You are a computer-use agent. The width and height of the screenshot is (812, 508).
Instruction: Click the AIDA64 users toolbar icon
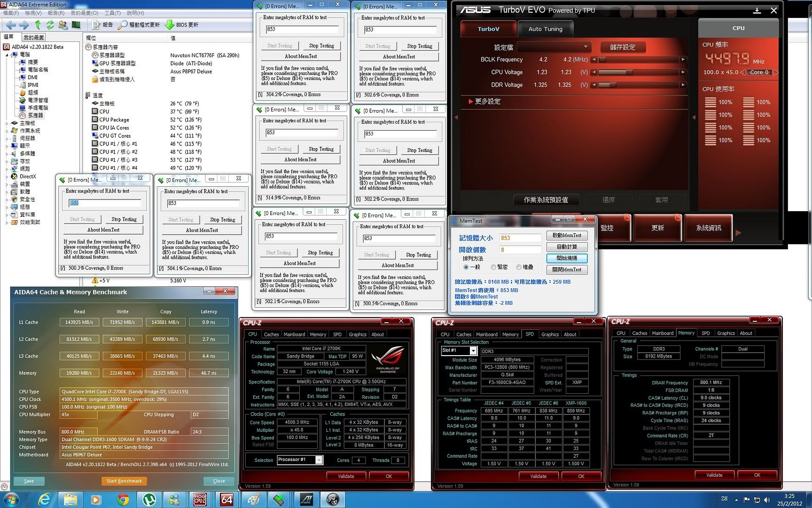pyautogui.click(x=62, y=25)
